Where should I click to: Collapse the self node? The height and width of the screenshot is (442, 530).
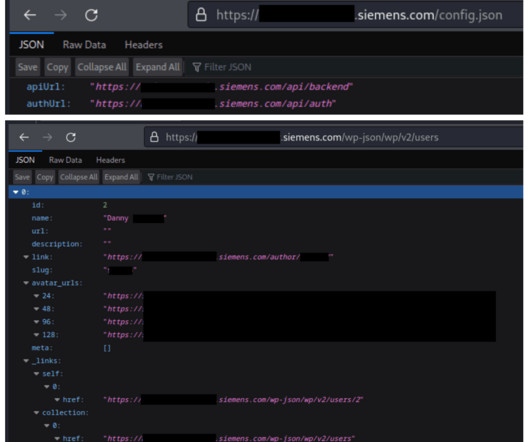tap(37, 374)
